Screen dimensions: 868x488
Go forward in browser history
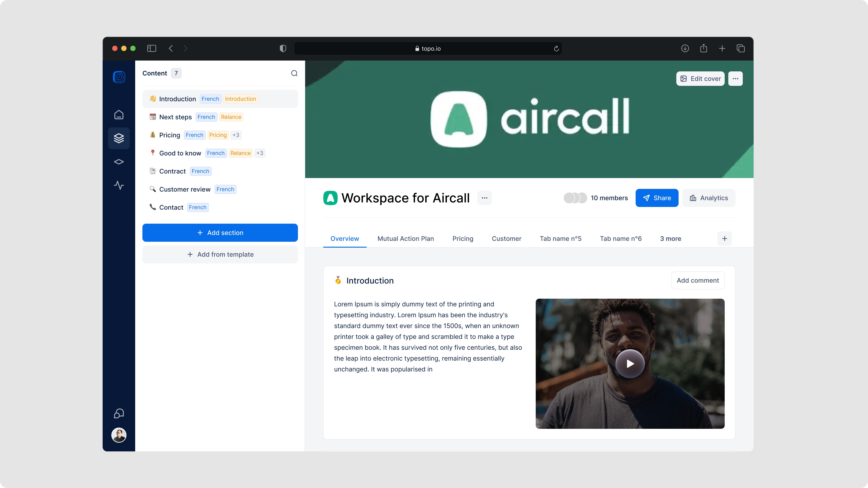pos(185,49)
